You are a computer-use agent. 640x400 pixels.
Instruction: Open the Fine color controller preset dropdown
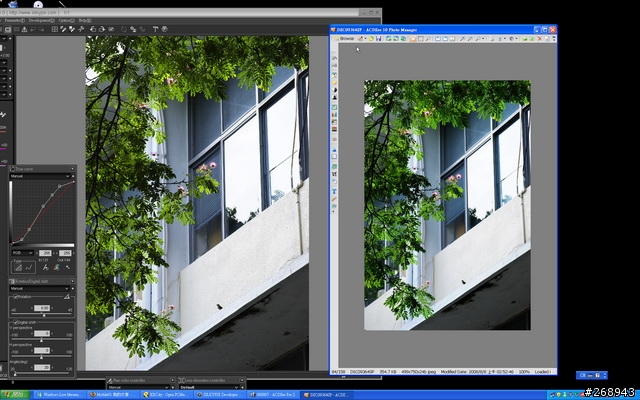point(139,387)
